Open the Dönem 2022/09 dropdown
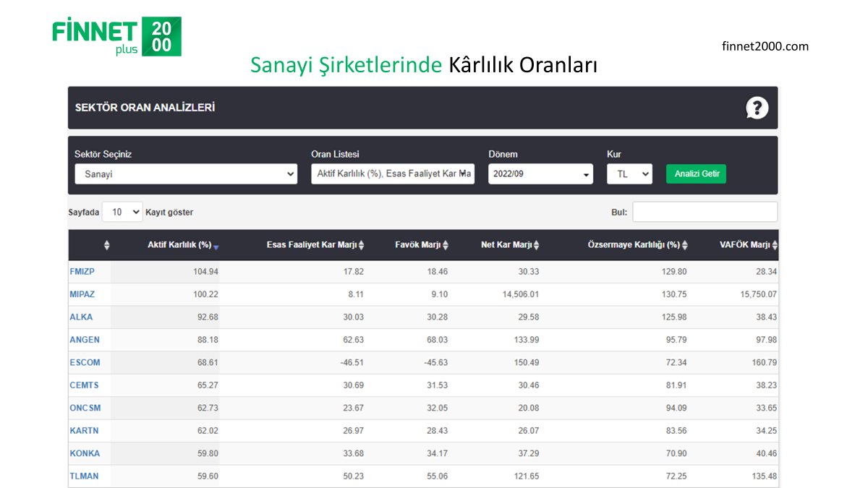 (540, 174)
